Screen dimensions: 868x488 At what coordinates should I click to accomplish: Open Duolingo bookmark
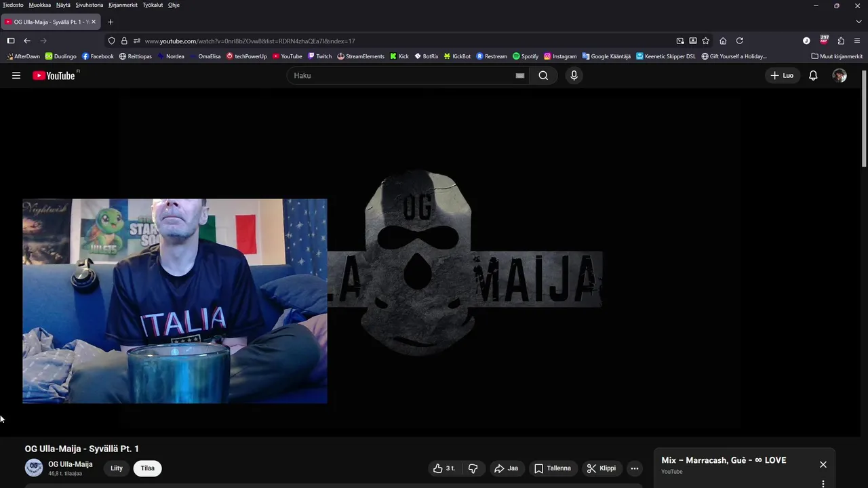pos(61,56)
